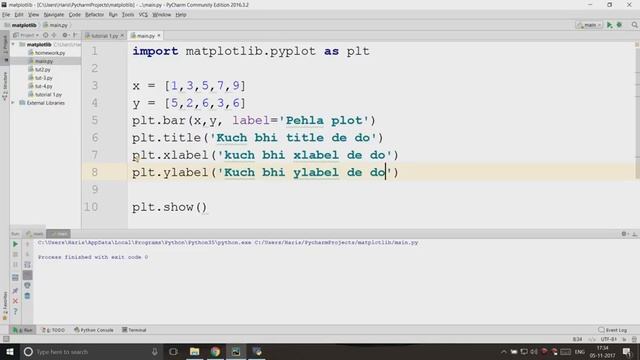
Task: Click Windows Start button
Action: pyautogui.click(x=10, y=351)
